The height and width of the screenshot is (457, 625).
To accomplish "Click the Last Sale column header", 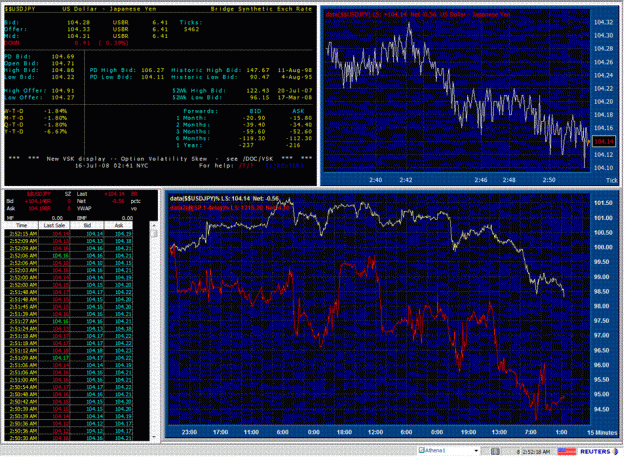I will (54, 226).
